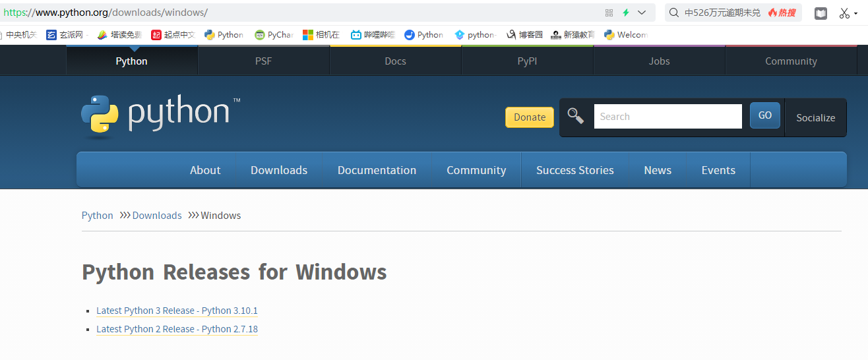Image resolution: width=868 pixels, height=360 pixels.
Task: Click the green lightning speed-mode icon
Action: coord(626,13)
